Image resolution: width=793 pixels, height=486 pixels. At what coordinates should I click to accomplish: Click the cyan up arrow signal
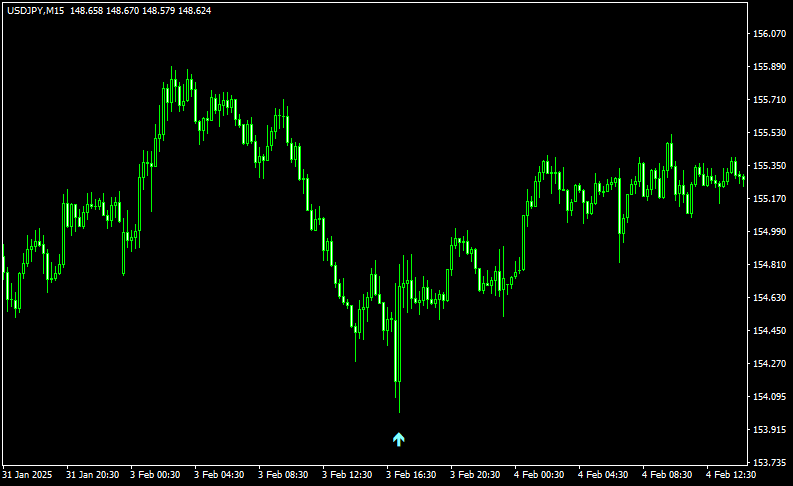click(398, 439)
